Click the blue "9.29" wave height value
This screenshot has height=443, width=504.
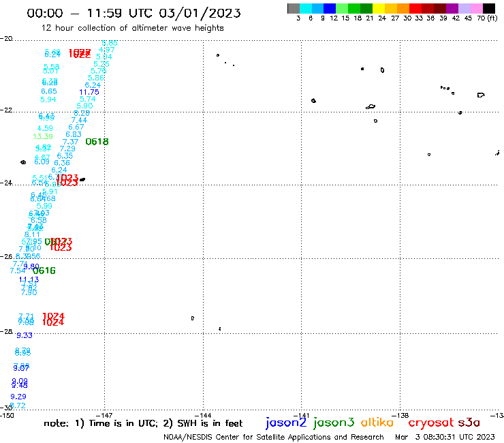(x=18, y=397)
